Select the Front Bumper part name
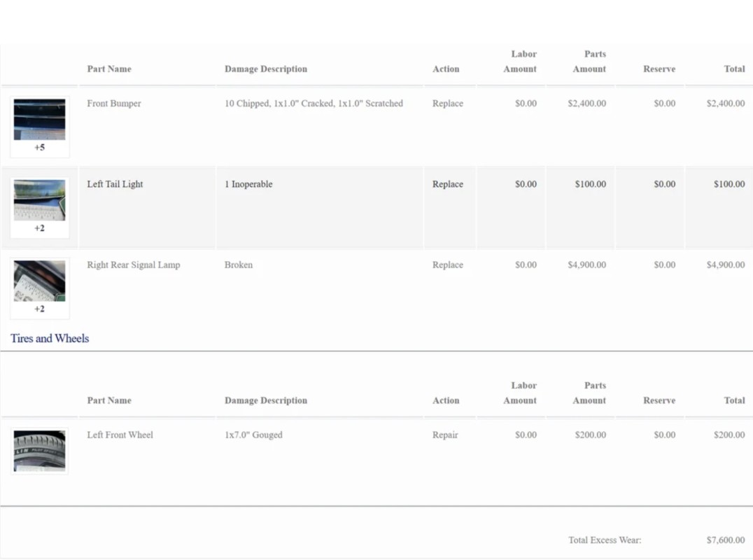The height and width of the screenshot is (560, 753). click(114, 104)
